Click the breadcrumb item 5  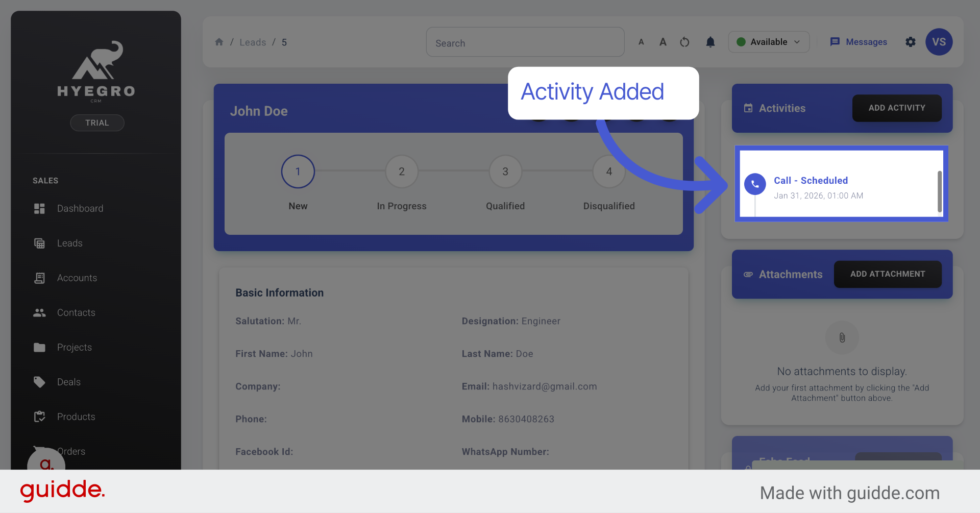284,42
